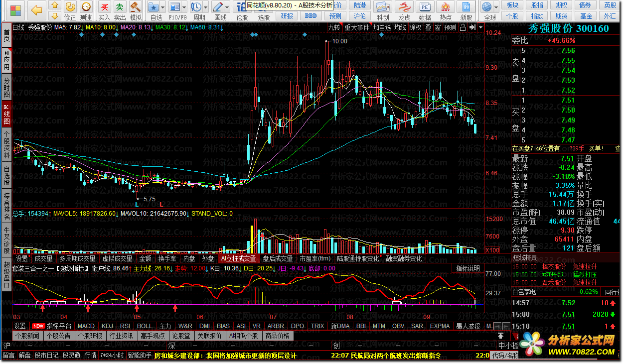Click the chart header 预测 button
This screenshot has height=364, width=624.
450,27
